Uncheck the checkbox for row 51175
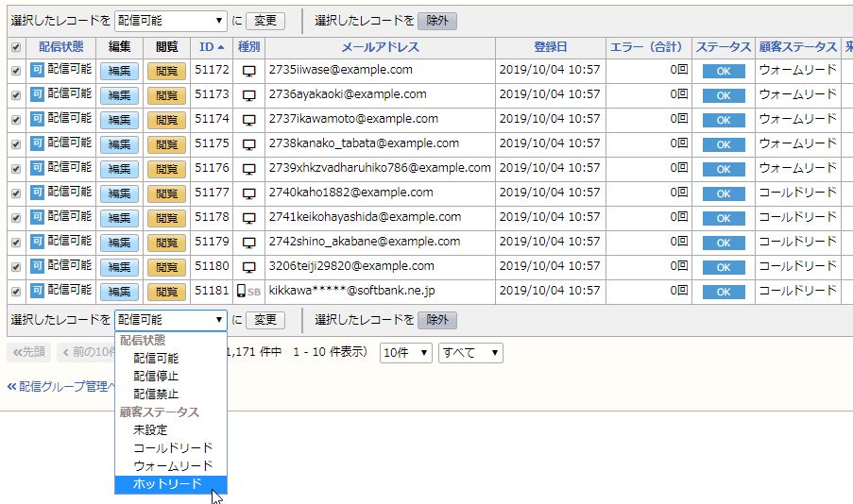 (16, 144)
